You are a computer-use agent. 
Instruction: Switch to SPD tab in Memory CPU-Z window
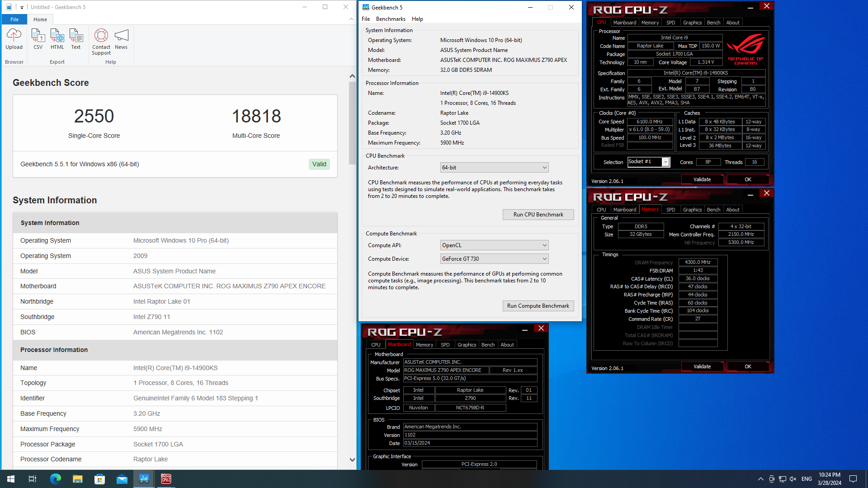(670, 210)
